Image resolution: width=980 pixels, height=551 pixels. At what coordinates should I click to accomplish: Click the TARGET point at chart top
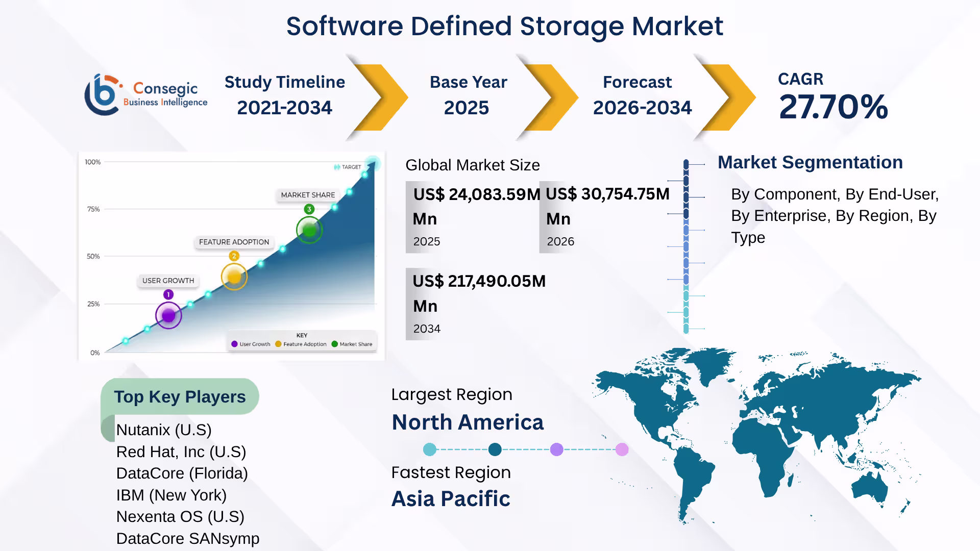(373, 163)
